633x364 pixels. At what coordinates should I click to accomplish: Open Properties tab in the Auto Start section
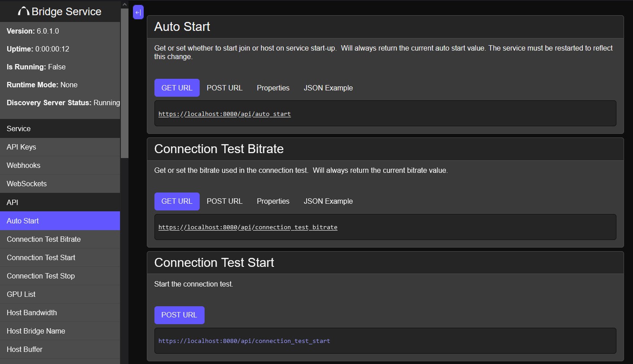click(x=273, y=88)
